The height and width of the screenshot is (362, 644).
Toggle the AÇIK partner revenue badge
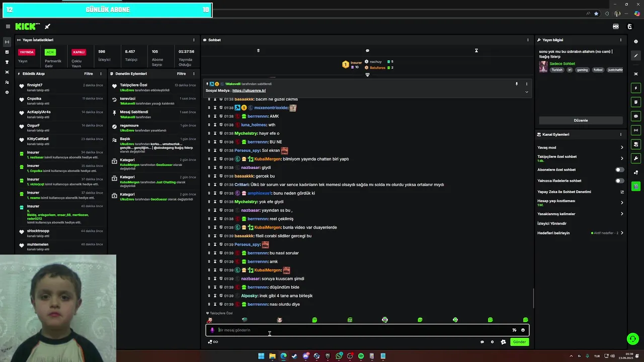[x=50, y=52]
